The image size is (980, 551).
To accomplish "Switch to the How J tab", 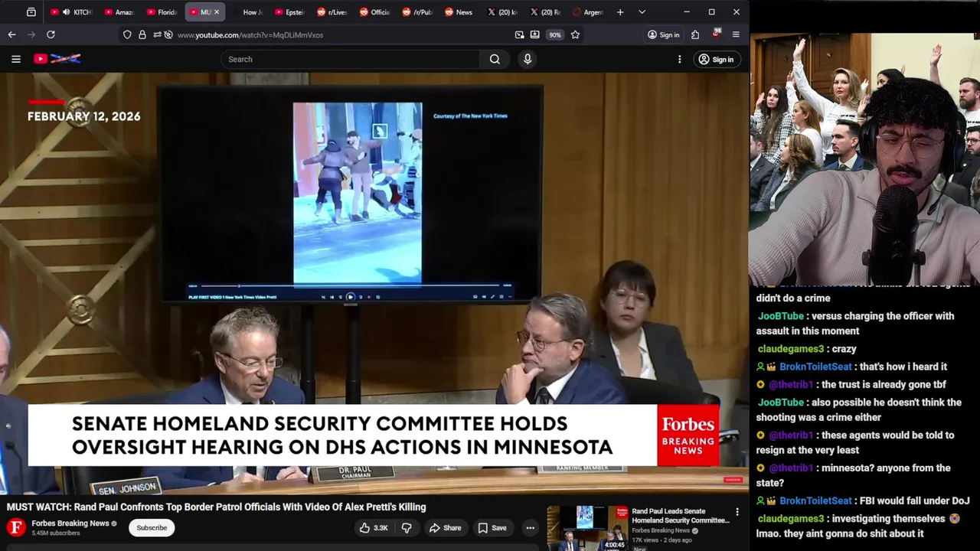I will [247, 12].
